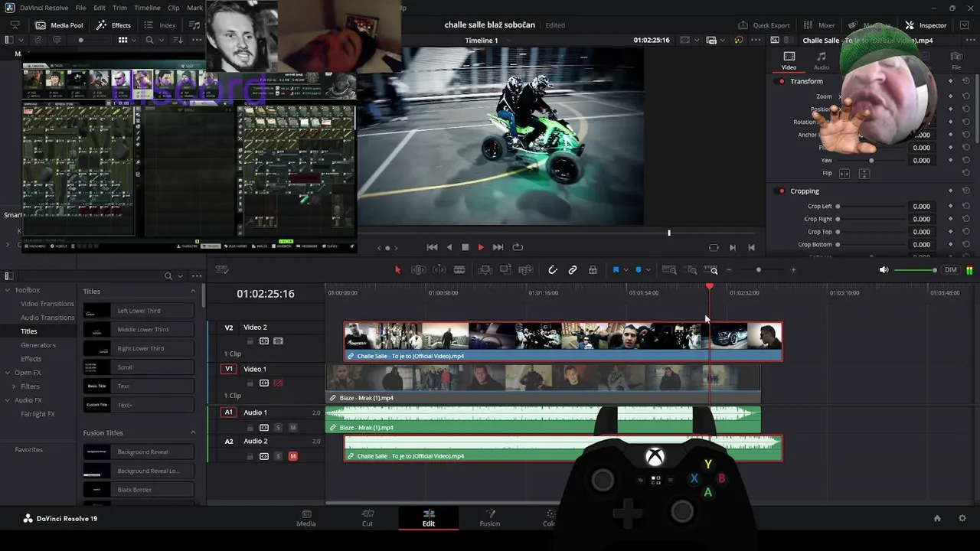This screenshot has width=980, height=551.
Task: Go to the project manager home icon
Action: [x=937, y=519]
